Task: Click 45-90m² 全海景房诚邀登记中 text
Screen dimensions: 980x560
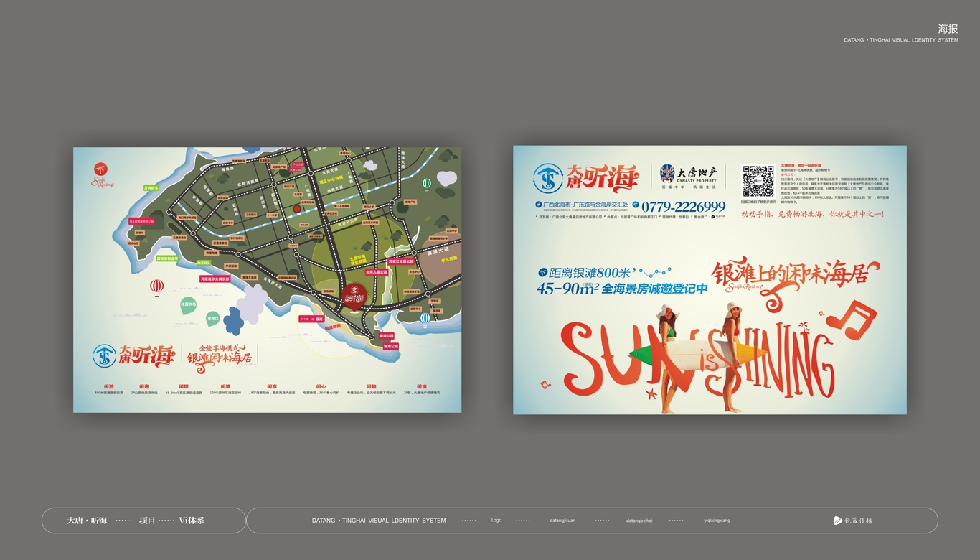Action: coord(622,288)
